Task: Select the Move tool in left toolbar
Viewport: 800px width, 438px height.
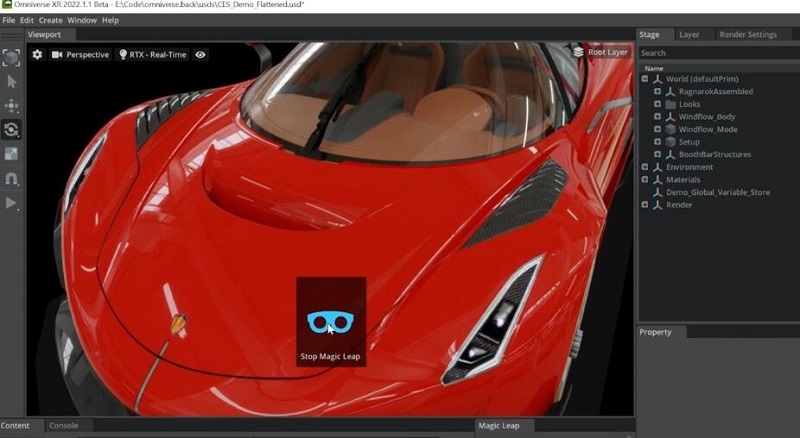Action: click(12, 106)
